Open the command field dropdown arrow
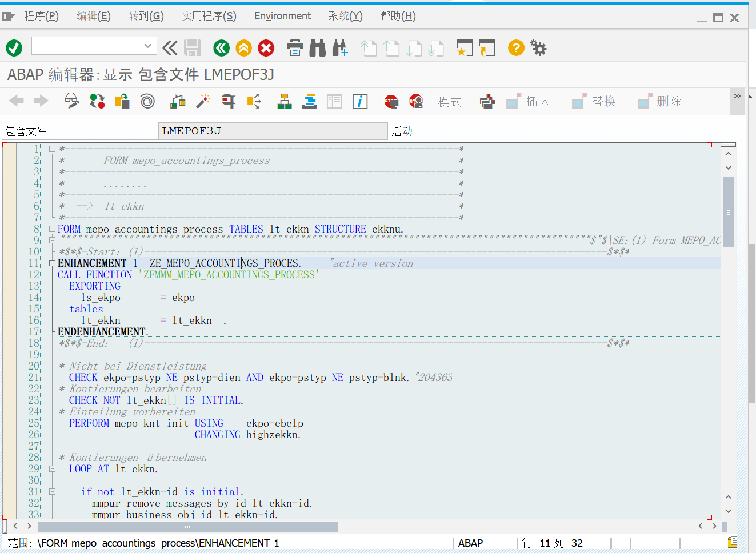Viewport: 756px width, 553px height. coord(147,46)
